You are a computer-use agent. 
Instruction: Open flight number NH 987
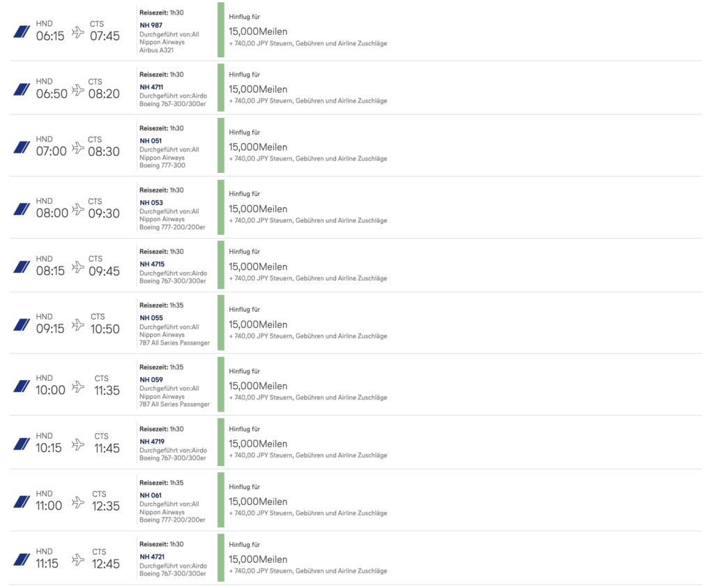(151, 25)
